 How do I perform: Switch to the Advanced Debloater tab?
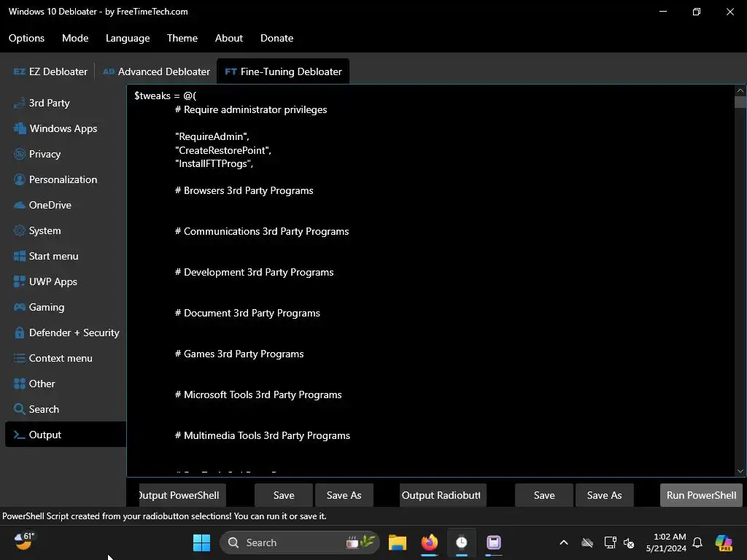pos(156,71)
